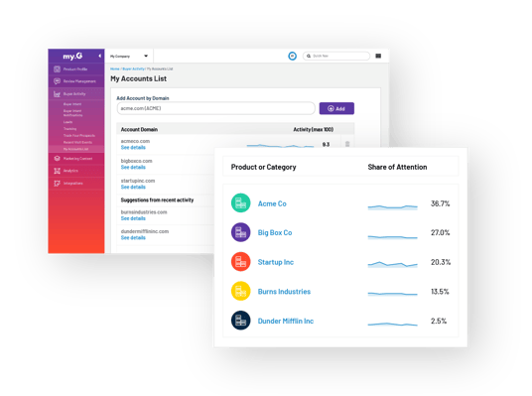The height and width of the screenshot is (396, 532).
Task: Click the purple Big Box Co product icon
Action: (x=240, y=232)
